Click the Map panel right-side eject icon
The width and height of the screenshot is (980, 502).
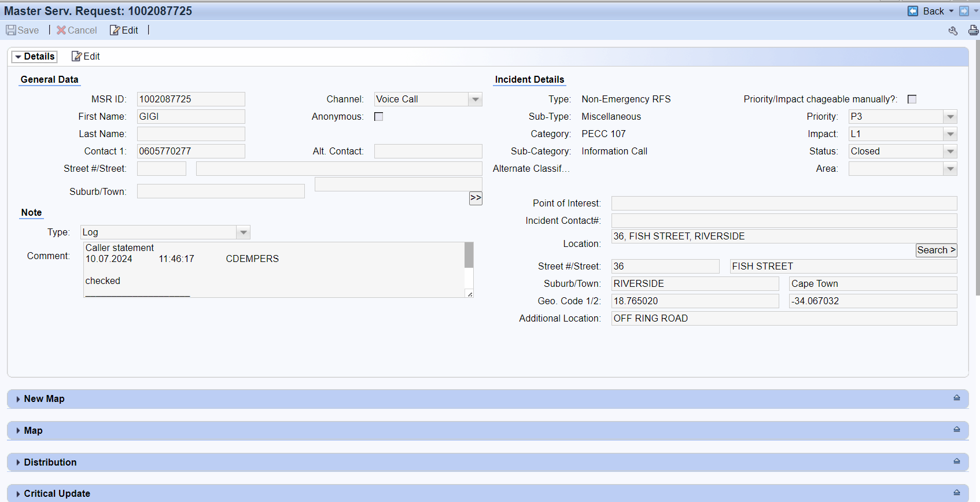(957, 430)
